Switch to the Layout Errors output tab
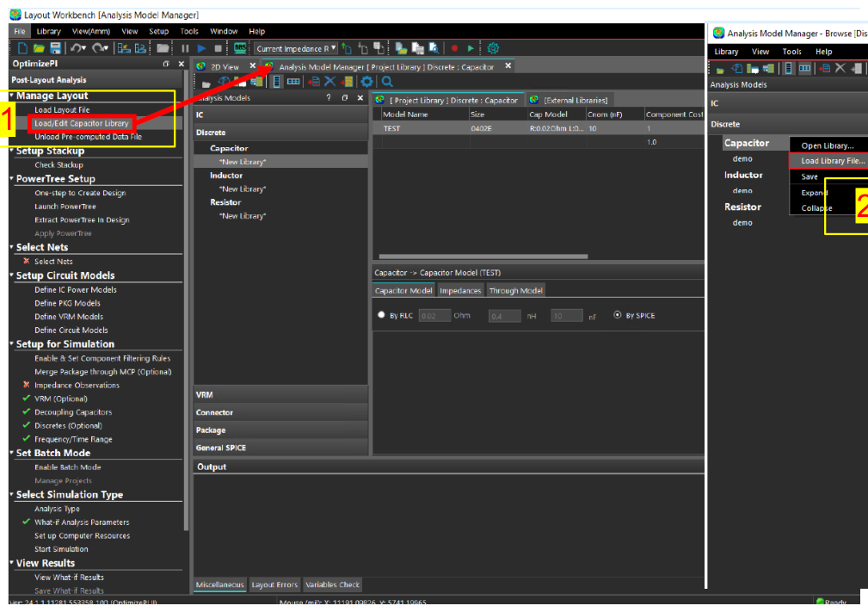The image size is (868, 612). [x=274, y=584]
